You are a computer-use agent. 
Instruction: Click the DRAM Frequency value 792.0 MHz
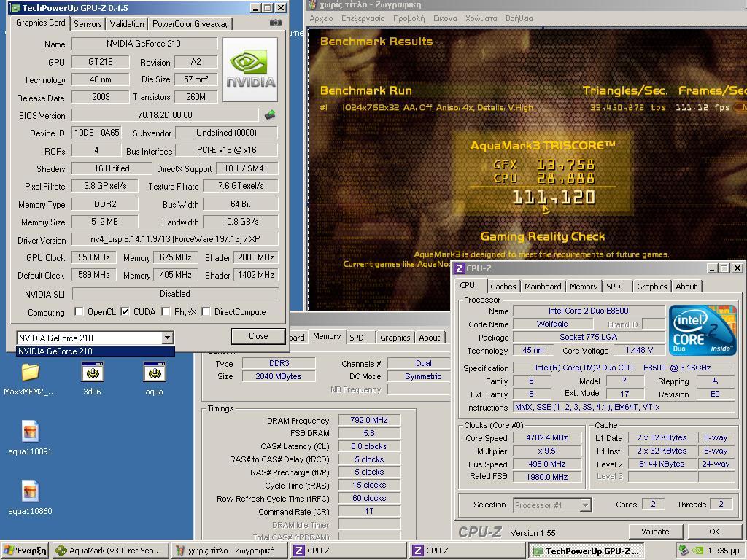369,420
